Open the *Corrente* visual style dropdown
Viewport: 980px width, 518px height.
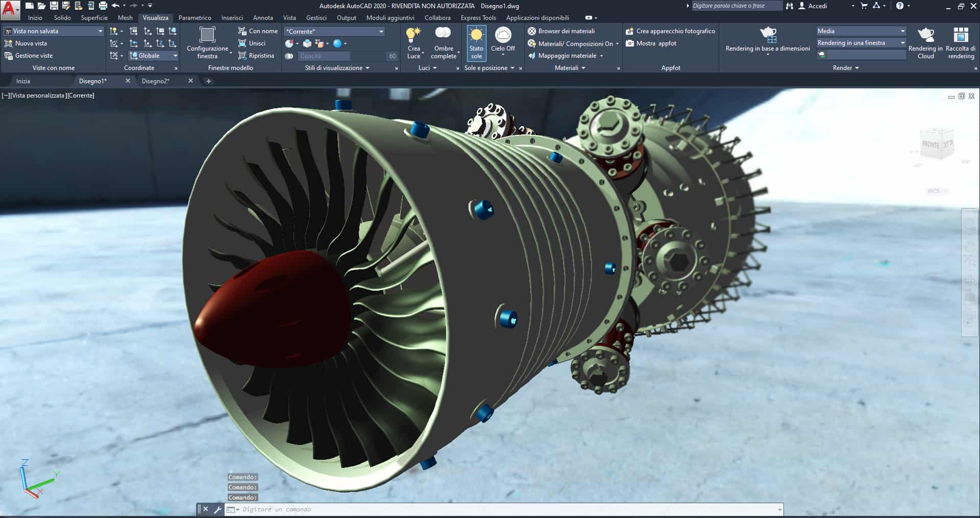[x=334, y=31]
